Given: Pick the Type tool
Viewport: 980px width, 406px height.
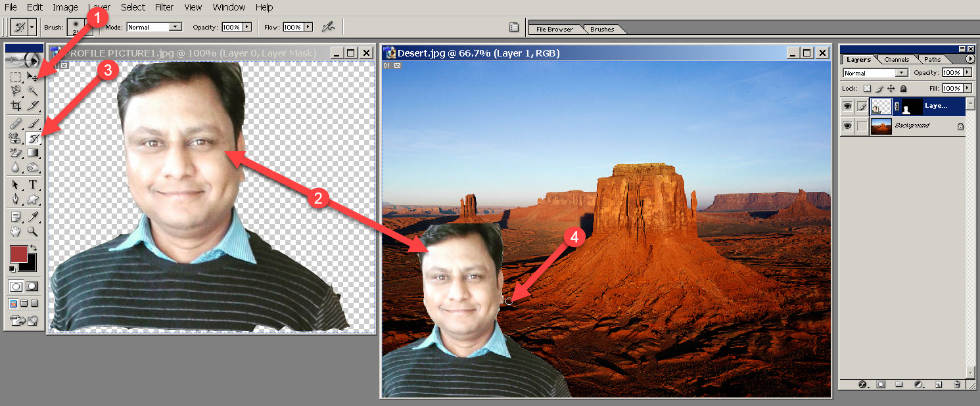Looking at the screenshot, I should [31, 184].
